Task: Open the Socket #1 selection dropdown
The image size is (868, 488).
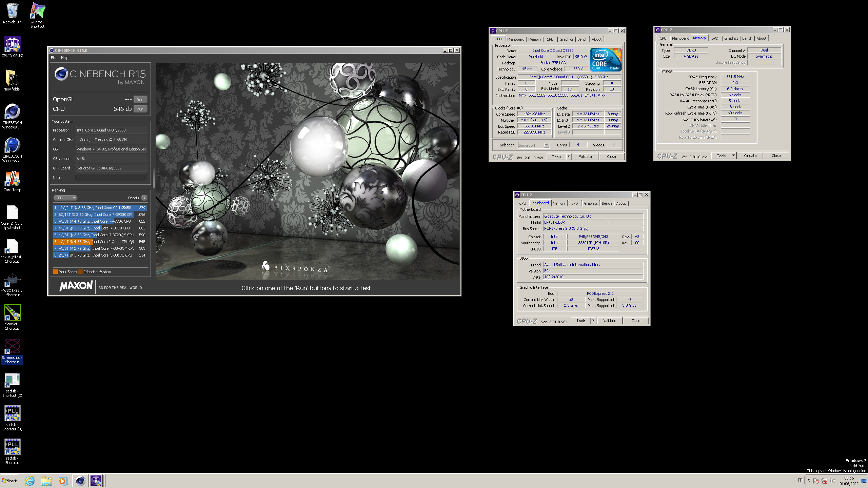Action: coord(533,145)
